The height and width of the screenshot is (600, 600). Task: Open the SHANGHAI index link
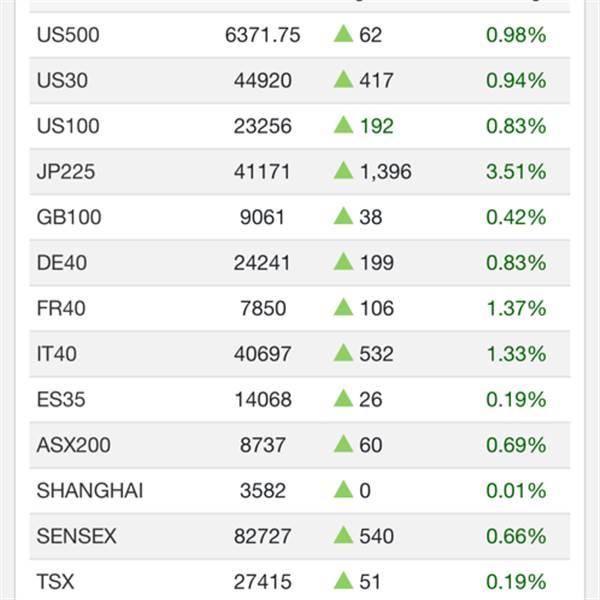click(90, 491)
